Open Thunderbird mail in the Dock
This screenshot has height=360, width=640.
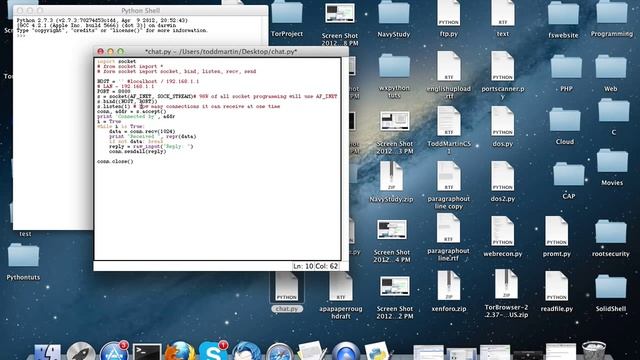pos(246,352)
